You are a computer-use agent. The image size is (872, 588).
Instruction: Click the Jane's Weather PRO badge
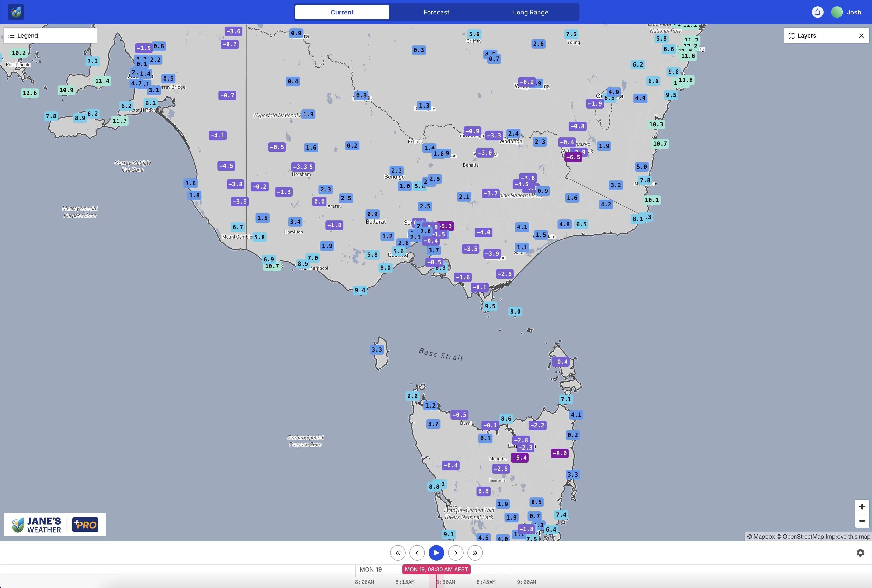pyautogui.click(x=85, y=525)
